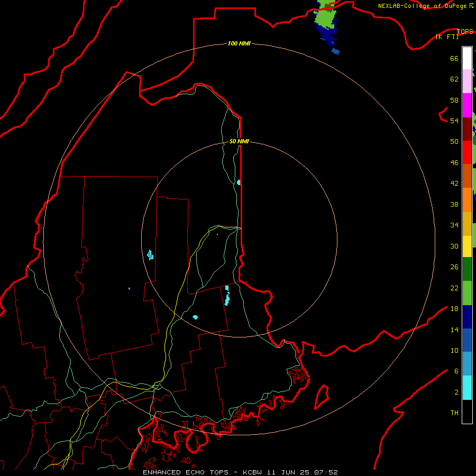Click the black TH legend swatch
476x476 pixels.
click(467, 411)
